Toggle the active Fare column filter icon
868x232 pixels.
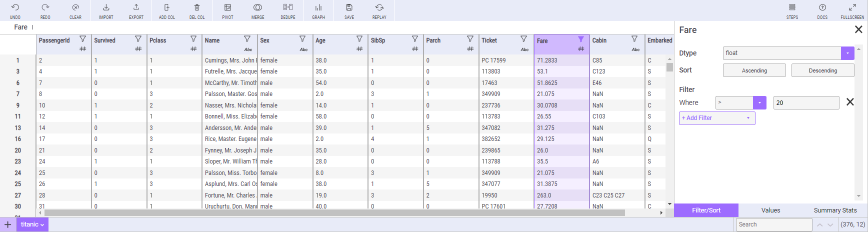click(x=580, y=39)
